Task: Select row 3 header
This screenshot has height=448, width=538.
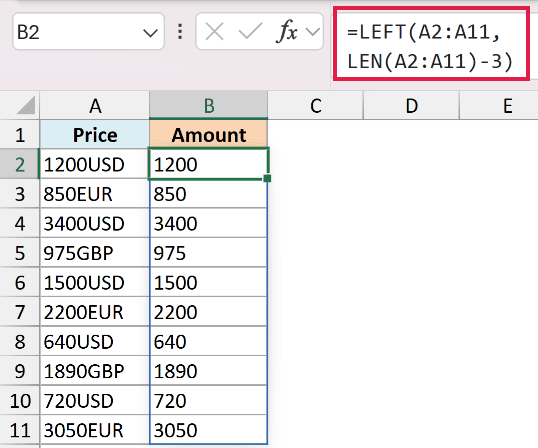Action: tap(20, 193)
